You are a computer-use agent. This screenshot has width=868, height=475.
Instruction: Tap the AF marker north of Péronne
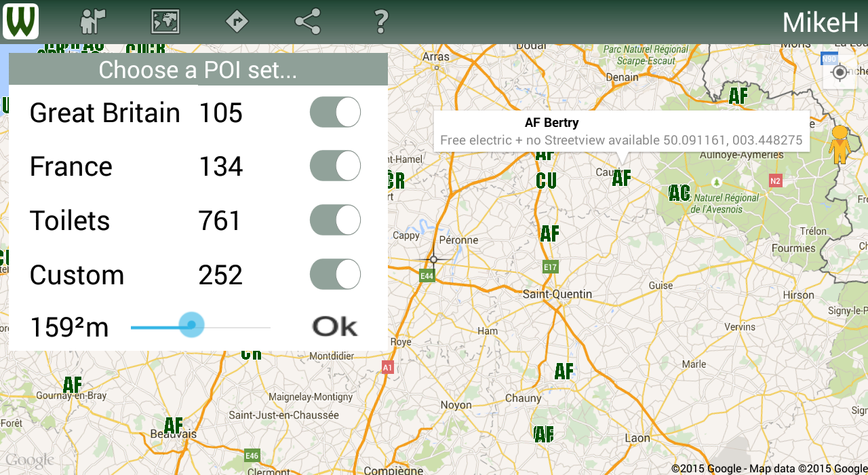[x=549, y=234]
